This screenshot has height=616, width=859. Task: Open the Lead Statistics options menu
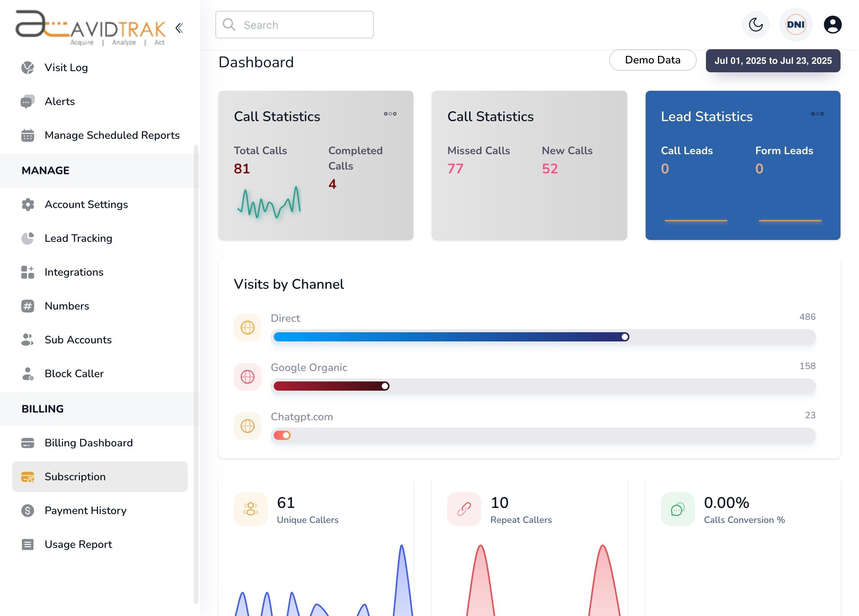click(x=817, y=113)
